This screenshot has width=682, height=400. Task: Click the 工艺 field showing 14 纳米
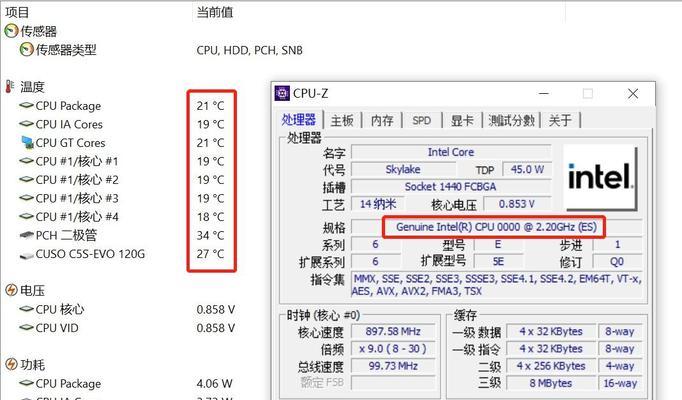378,203
